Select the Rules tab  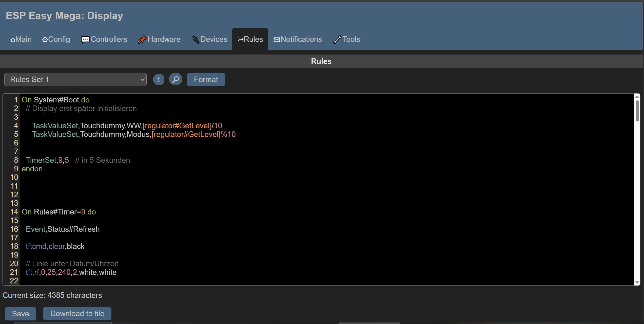coord(250,39)
